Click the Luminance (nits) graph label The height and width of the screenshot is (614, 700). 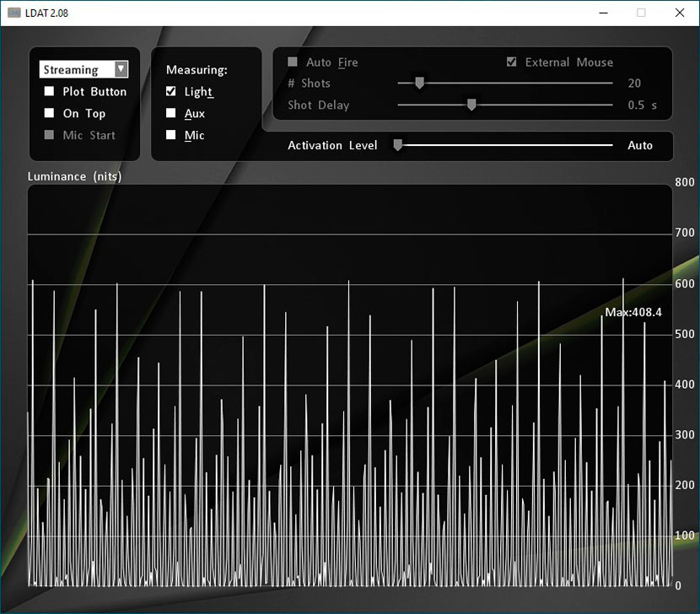(74, 176)
